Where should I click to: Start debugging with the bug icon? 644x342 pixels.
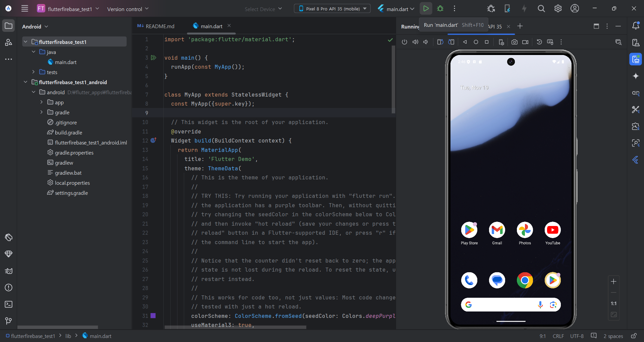[x=440, y=9]
